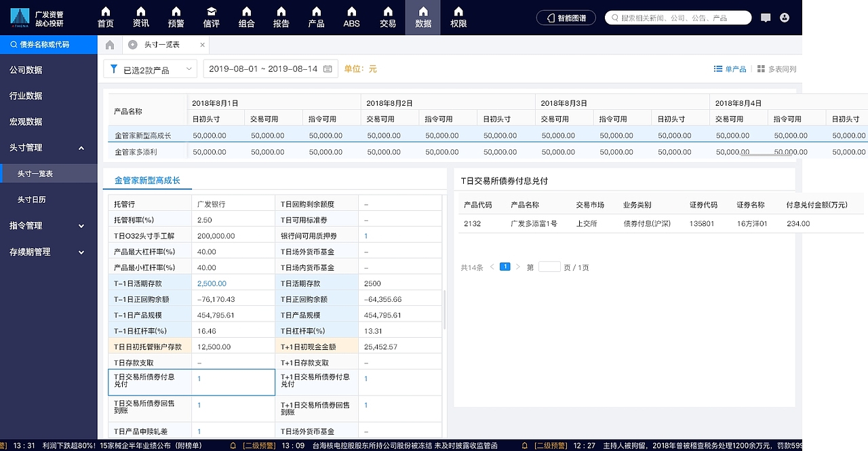This screenshot has height=451, width=868.
Task: Click page 1 in the pagination control
Action: tap(505, 267)
